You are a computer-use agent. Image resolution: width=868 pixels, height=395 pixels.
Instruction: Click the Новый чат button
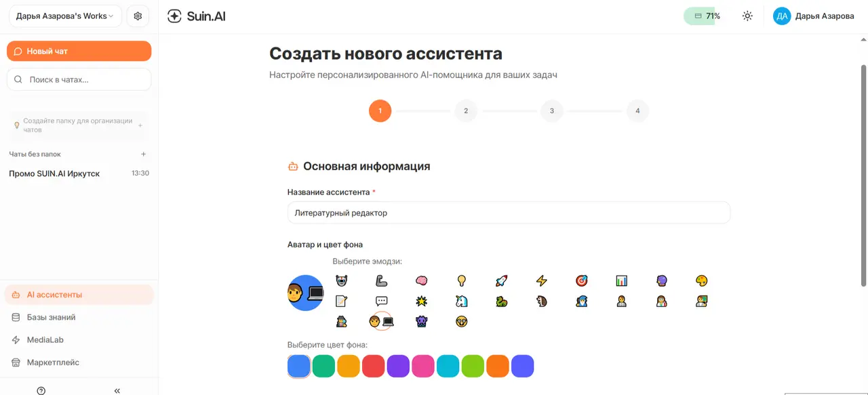[79, 51]
